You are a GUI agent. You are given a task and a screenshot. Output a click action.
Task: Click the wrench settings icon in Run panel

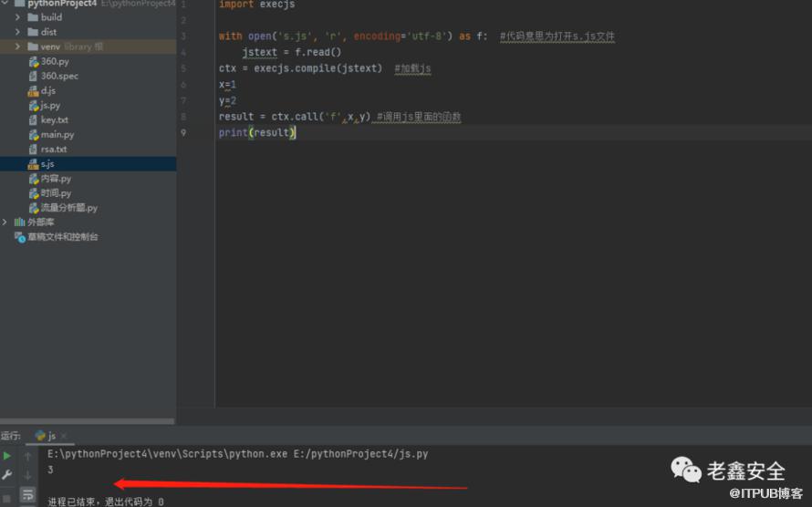(7, 475)
